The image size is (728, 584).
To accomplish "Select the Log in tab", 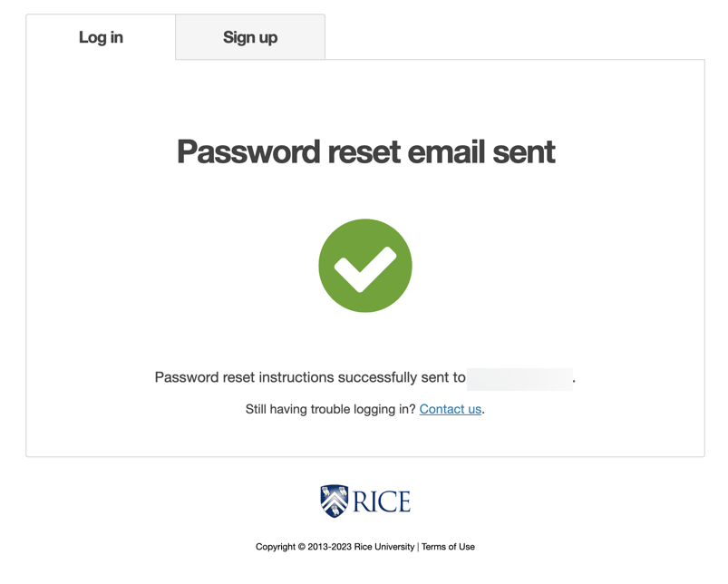I will pos(101,37).
